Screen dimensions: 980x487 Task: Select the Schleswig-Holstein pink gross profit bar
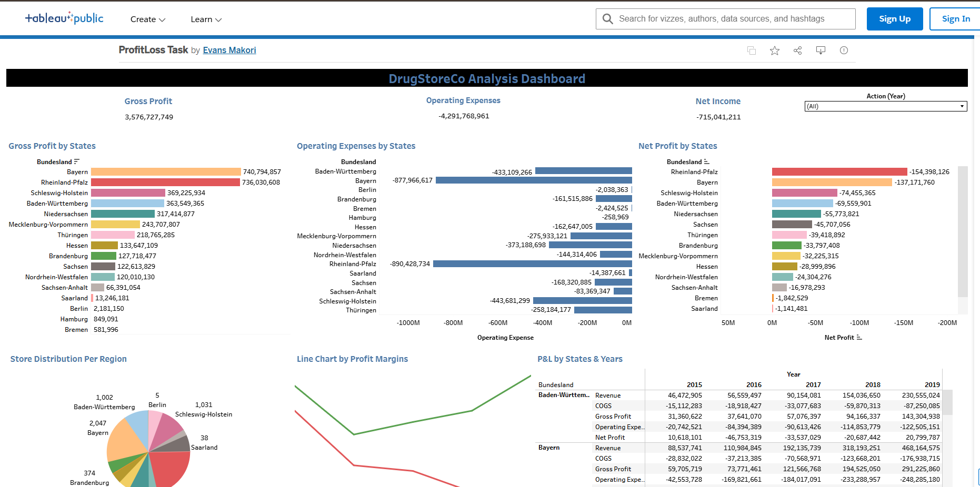128,193
